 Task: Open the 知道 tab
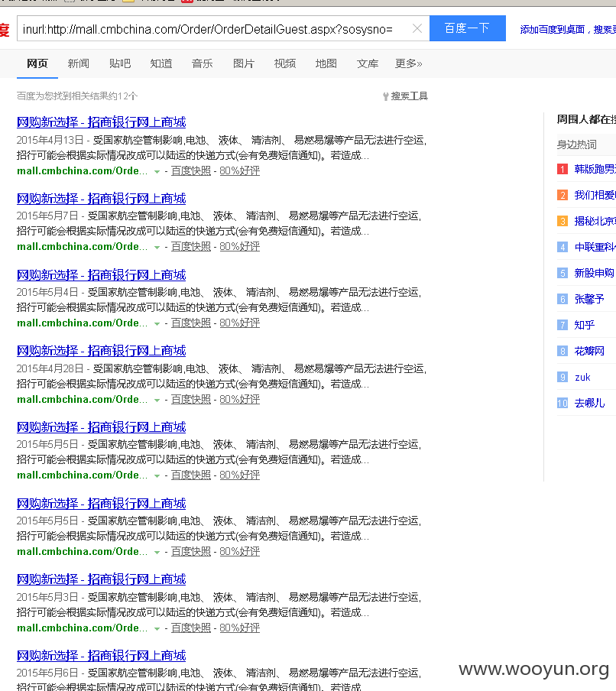coord(160,64)
